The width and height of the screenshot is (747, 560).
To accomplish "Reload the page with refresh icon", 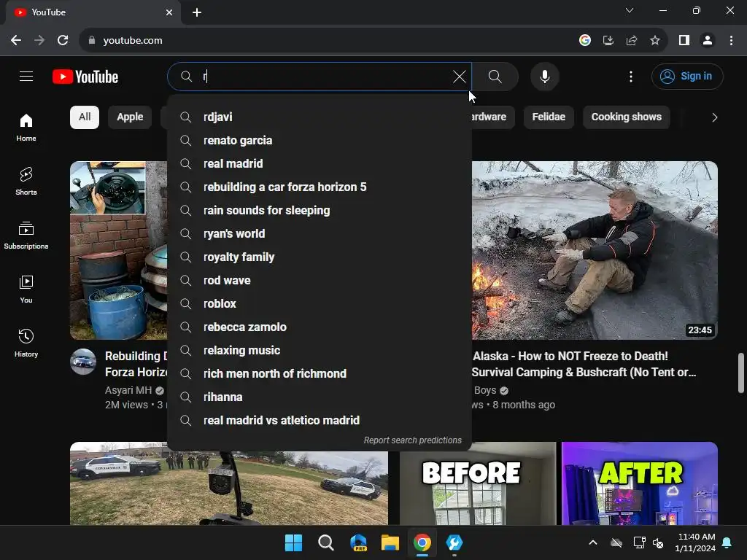I will coord(63,41).
